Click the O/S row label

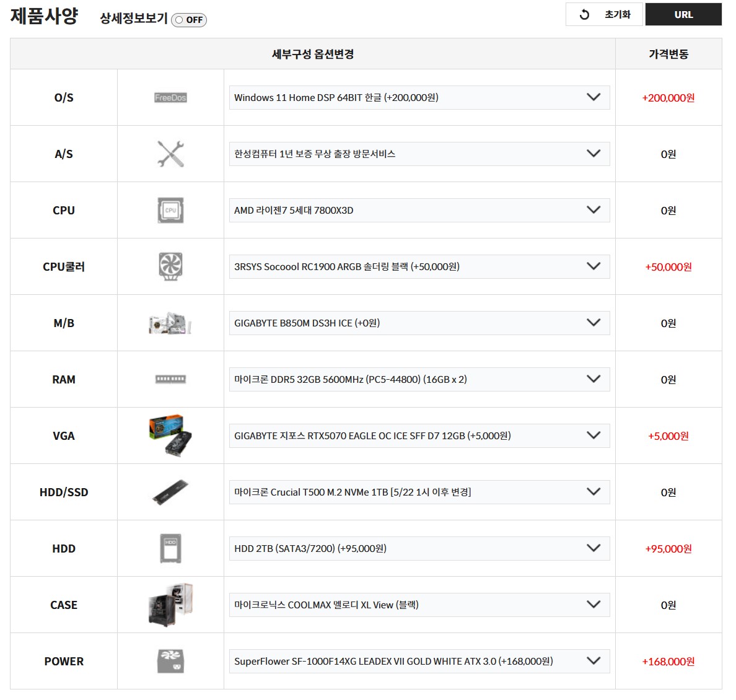(x=64, y=98)
